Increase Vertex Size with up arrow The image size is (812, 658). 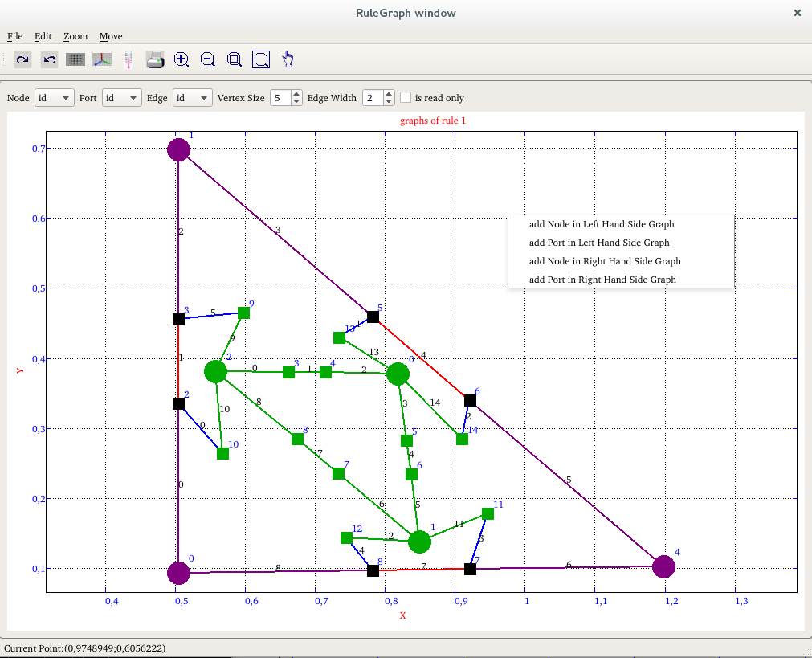296,94
